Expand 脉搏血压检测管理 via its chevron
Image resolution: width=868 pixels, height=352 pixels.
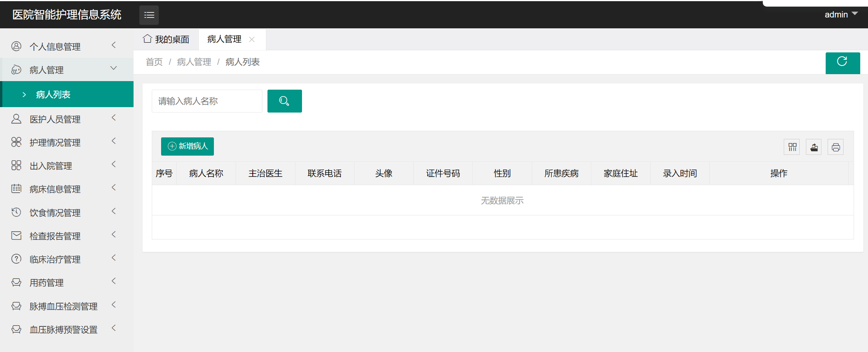tap(114, 305)
